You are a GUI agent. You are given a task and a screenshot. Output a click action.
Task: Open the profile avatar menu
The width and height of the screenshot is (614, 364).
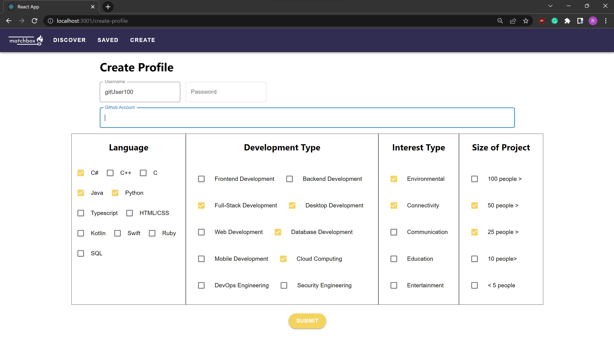pos(593,21)
